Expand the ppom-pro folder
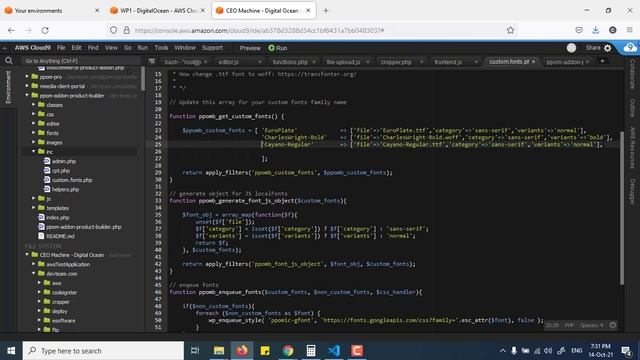 tap(27, 76)
